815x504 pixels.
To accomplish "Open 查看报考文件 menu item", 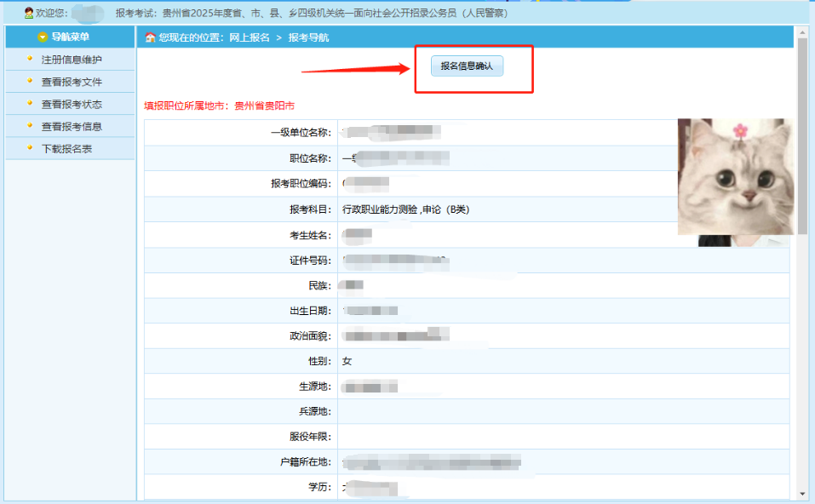I will pyautogui.click(x=72, y=82).
